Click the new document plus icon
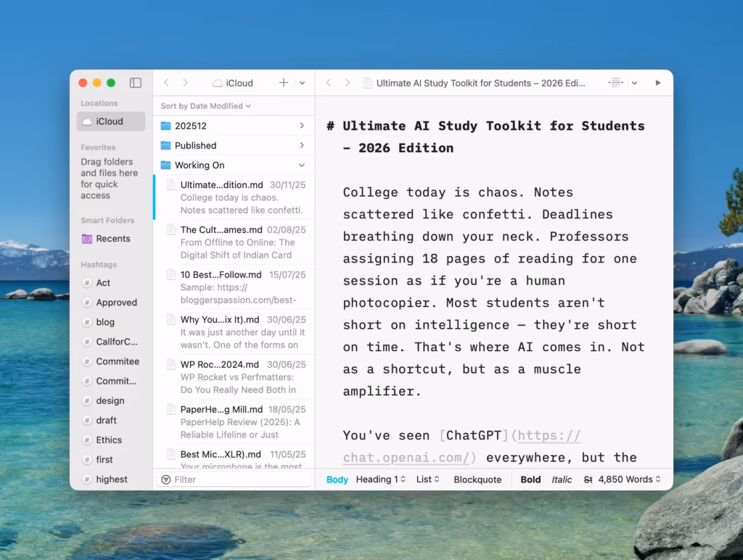743x560 pixels. [284, 83]
